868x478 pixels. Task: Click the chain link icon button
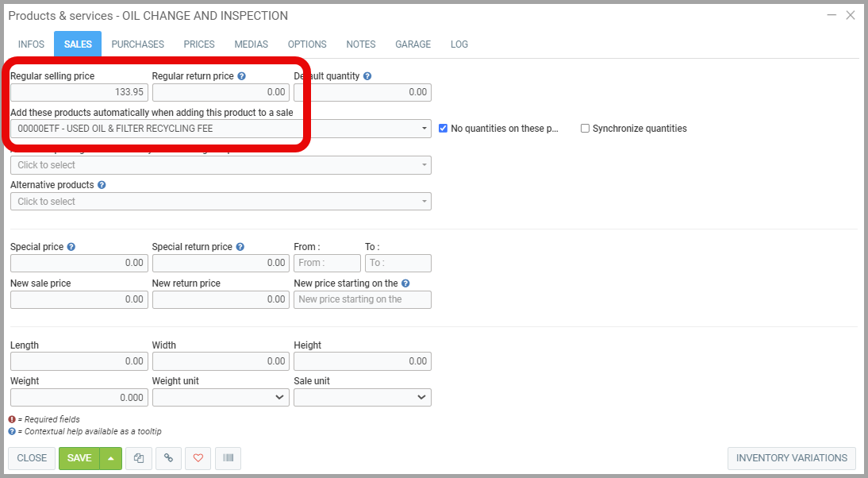(x=167, y=458)
